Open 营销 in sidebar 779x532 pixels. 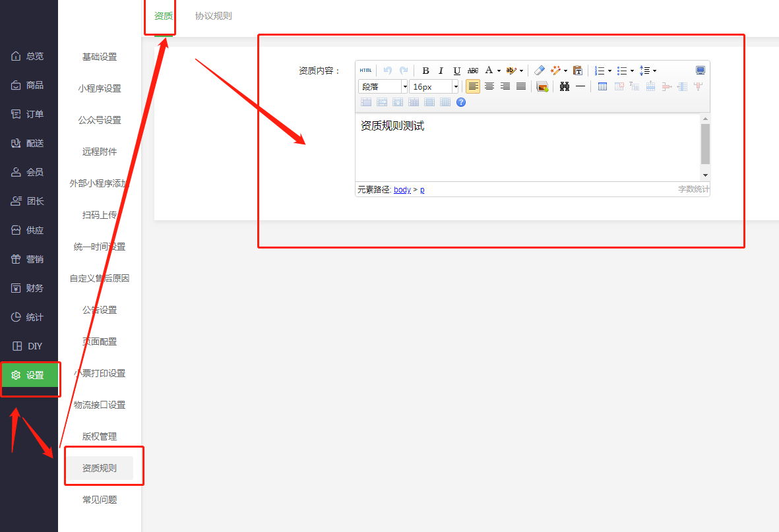[29, 259]
